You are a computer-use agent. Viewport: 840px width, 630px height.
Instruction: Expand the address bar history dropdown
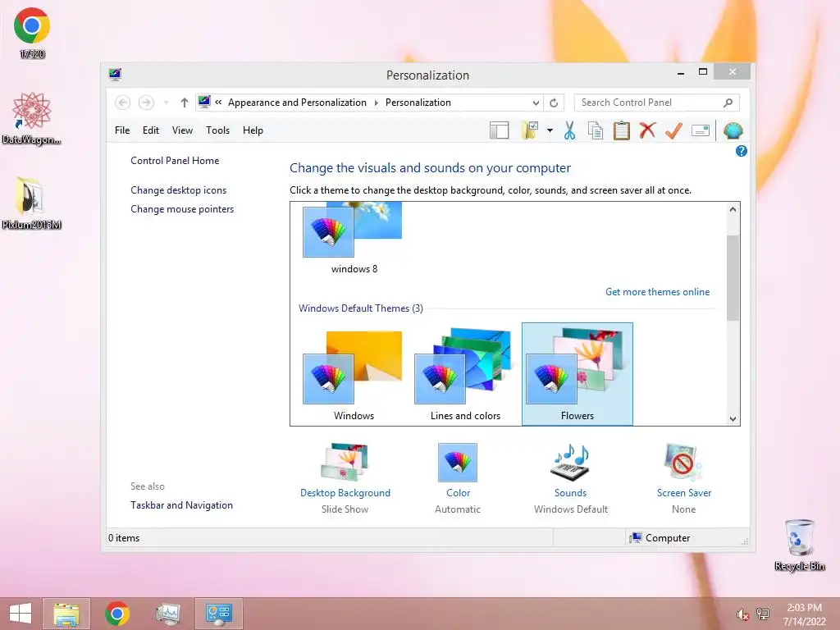536,103
